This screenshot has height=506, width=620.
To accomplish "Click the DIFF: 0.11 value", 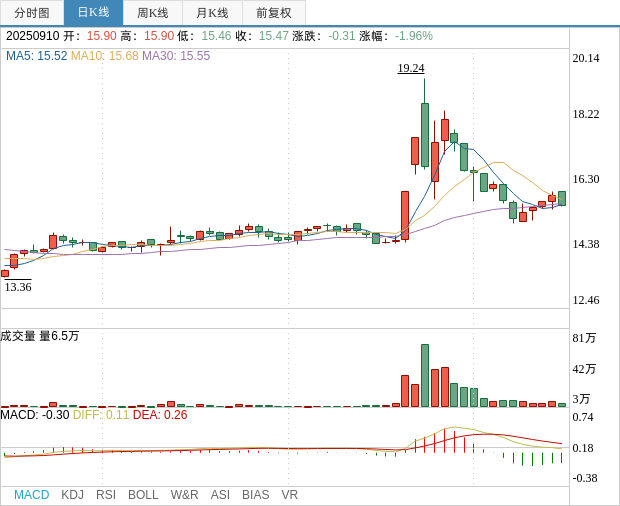I will (101, 415).
